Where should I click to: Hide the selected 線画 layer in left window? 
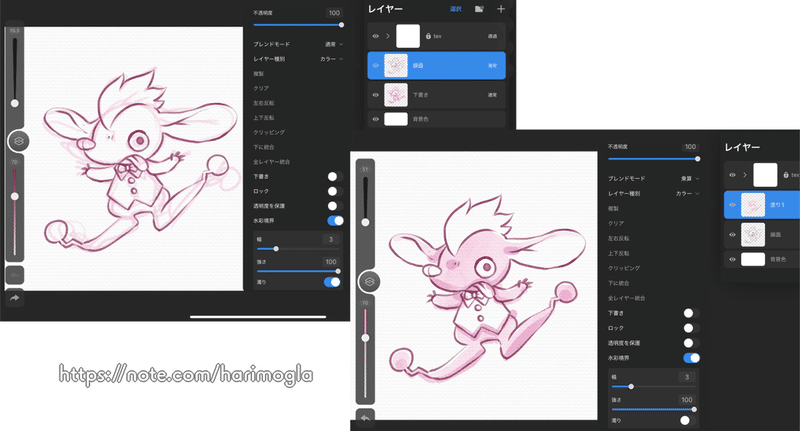(376, 66)
